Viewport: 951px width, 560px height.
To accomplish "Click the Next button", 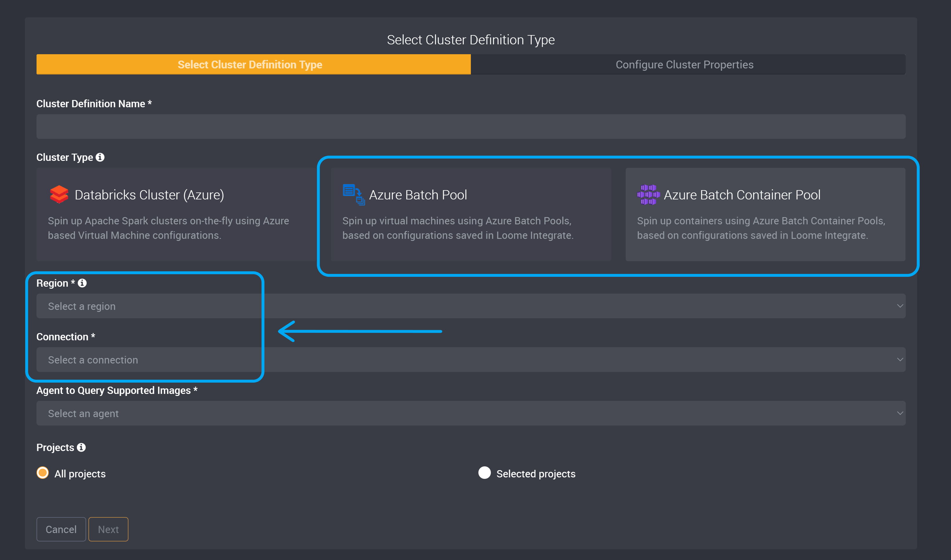I will (108, 530).
